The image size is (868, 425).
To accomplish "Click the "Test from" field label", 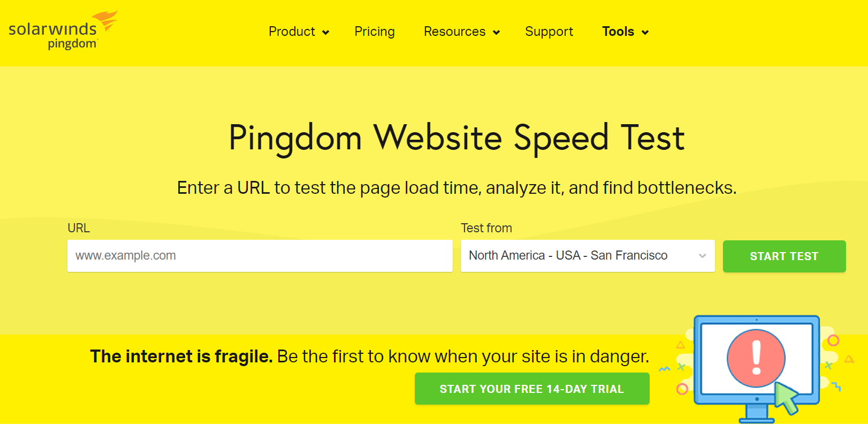I will [x=486, y=228].
